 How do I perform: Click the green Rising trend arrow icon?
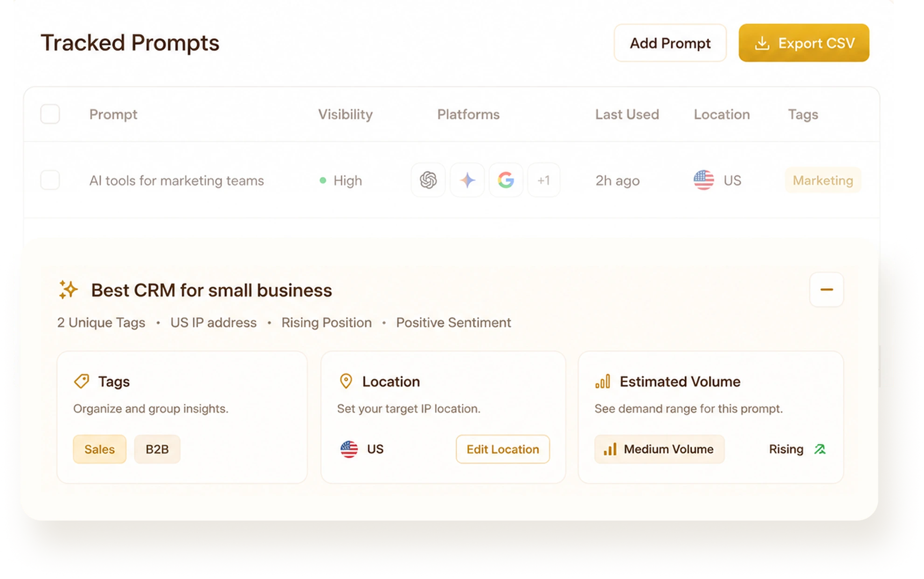[x=820, y=449]
